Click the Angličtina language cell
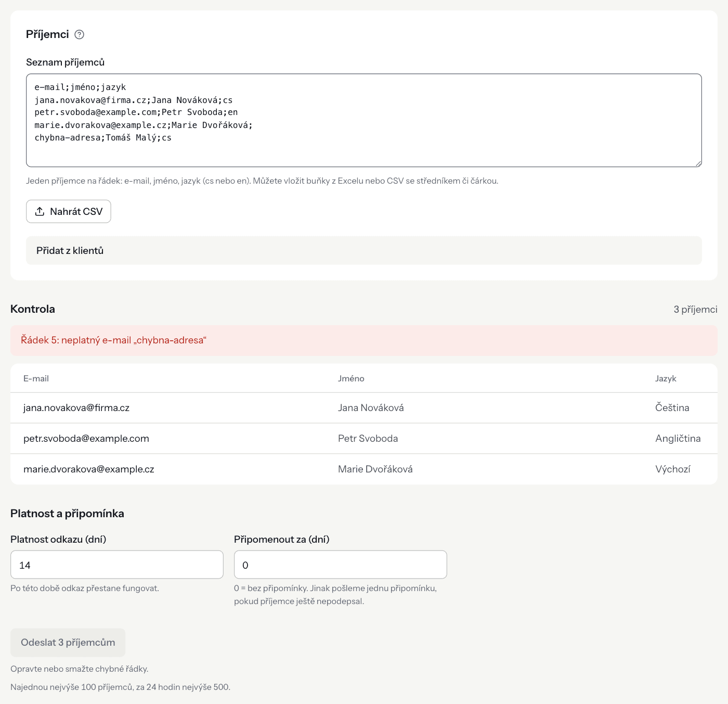Screen dimensions: 728x704 pyautogui.click(x=678, y=439)
